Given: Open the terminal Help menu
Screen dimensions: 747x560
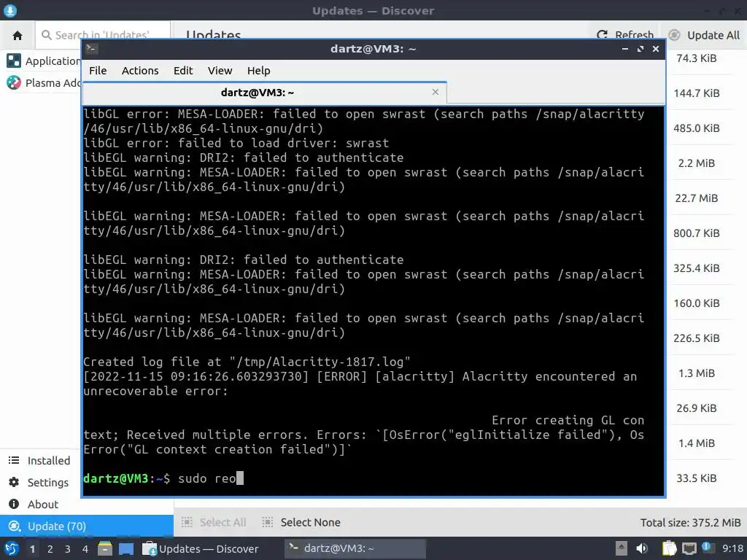Looking at the screenshot, I should (259, 71).
